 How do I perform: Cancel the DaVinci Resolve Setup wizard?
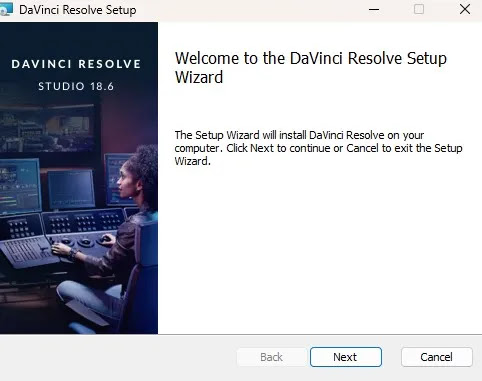[x=437, y=357]
